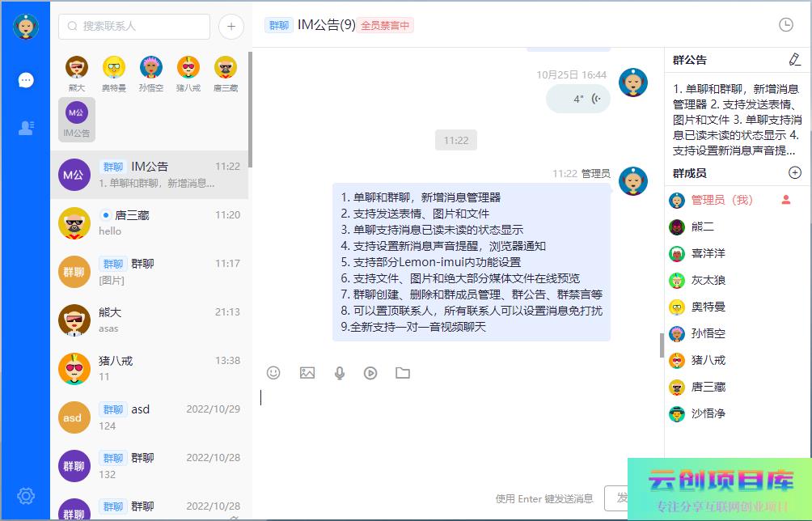Click the add contact plus button
Image resolution: width=812 pixels, height=521 pixels.
(230, 27)
